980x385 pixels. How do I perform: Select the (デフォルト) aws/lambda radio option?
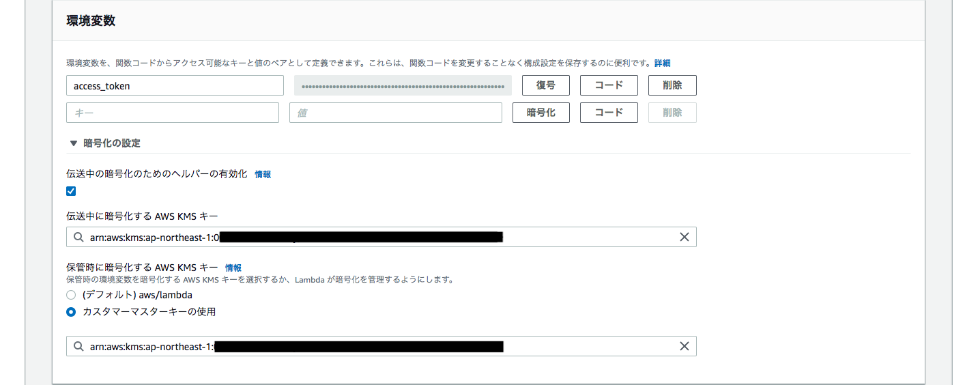[x=71, y=295]
